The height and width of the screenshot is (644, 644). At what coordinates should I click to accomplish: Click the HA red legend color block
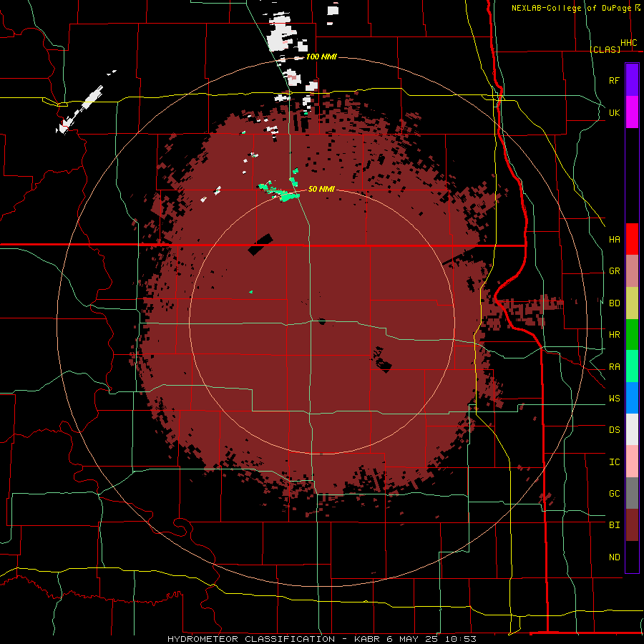tap(632, 239)
